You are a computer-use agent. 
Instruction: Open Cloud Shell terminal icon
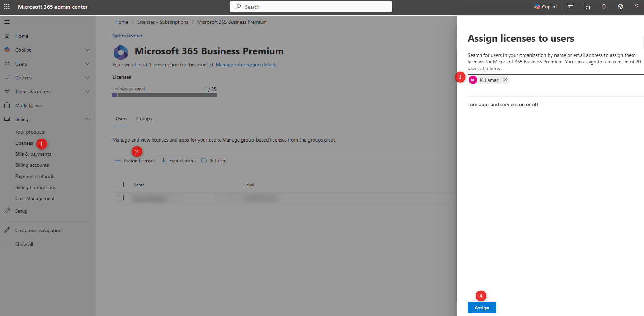570,7
